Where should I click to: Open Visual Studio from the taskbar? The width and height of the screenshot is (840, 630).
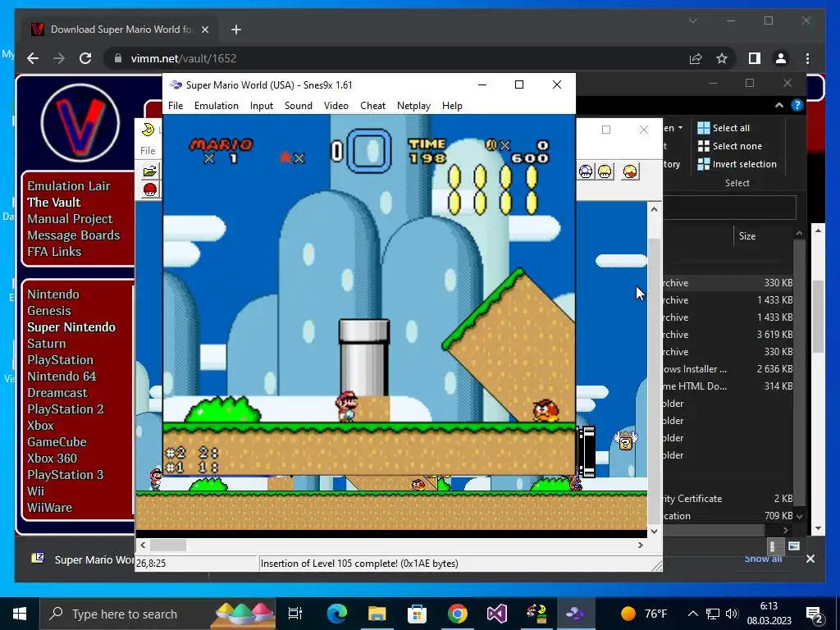[x=496, y=614]
